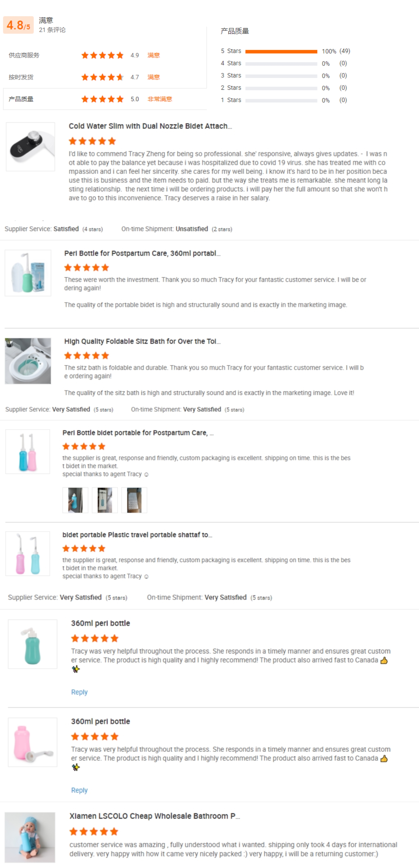Click the supplier service star rating
This screenshot has height=868, width=419.
click(102, 55)
